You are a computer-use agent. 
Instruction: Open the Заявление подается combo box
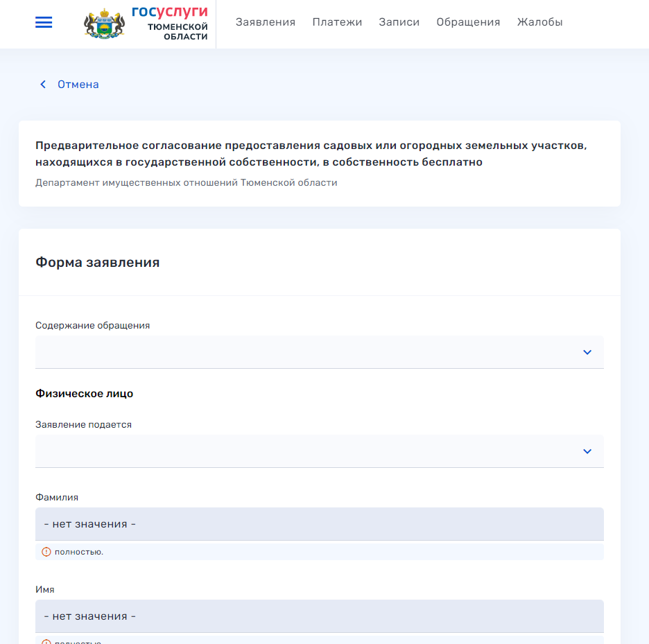pos(305,451)
